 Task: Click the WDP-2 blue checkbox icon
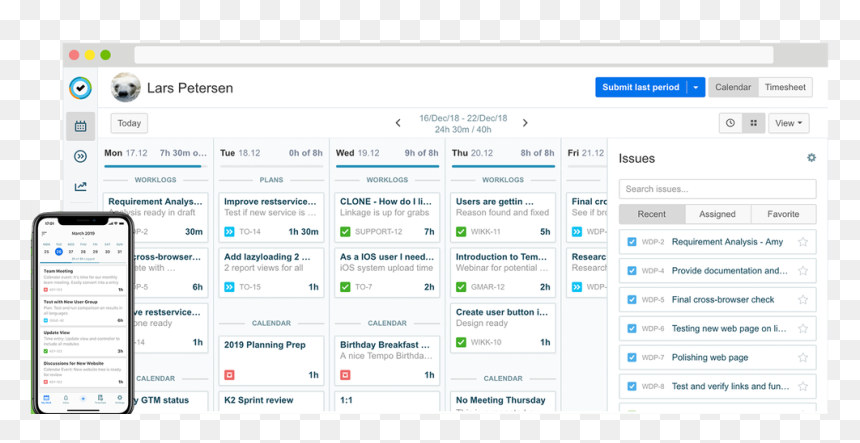(x=632, y=242)
